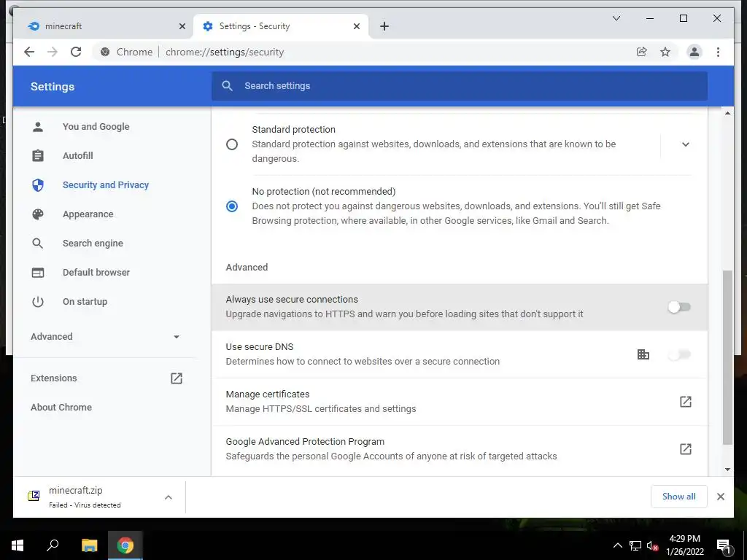Click the address bar URL

point(225,52)
